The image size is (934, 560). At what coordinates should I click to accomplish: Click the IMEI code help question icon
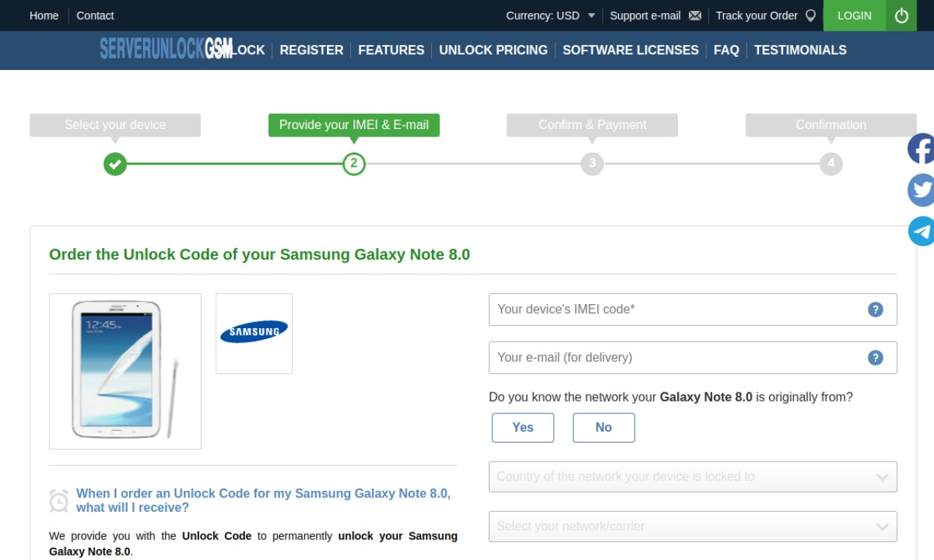pos(876,310)
